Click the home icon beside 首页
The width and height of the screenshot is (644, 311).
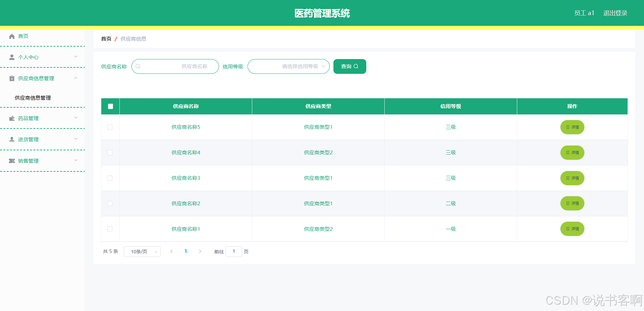pyautogui.click(x=12, y=36)
